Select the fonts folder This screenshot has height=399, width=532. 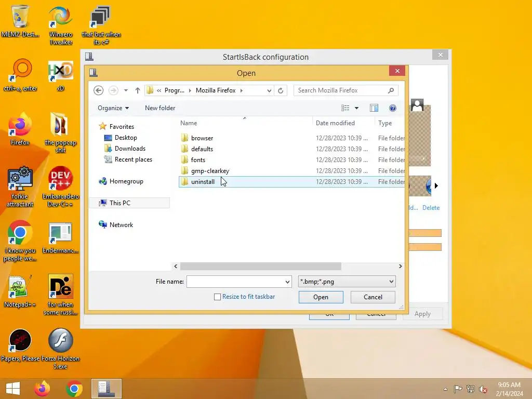(x=291, y=160)
